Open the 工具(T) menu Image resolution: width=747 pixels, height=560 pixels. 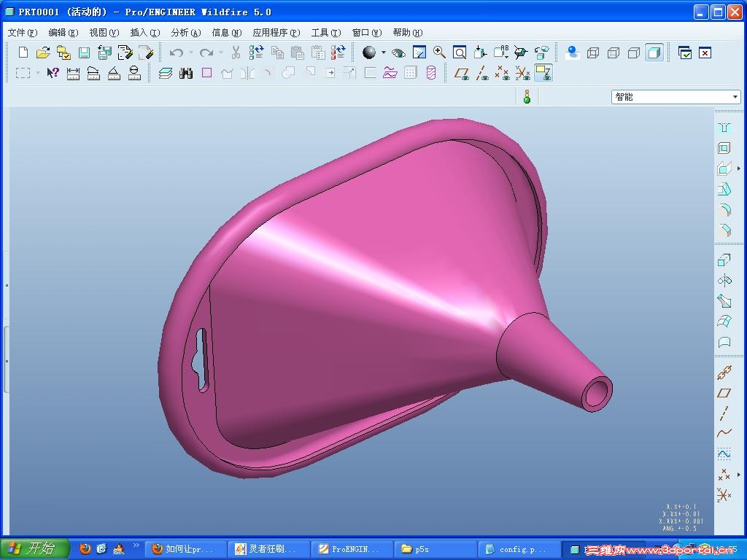326,32
